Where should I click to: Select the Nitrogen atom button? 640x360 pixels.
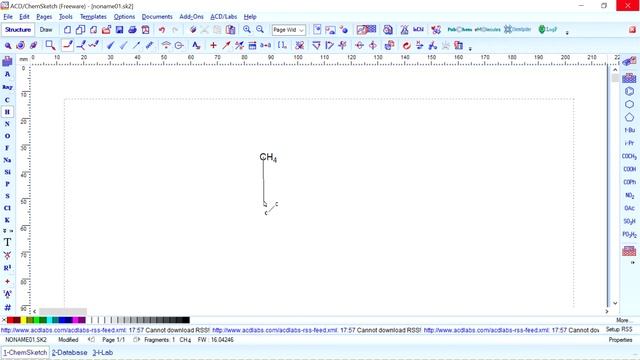pyautogui.click(x=7, y=124)
